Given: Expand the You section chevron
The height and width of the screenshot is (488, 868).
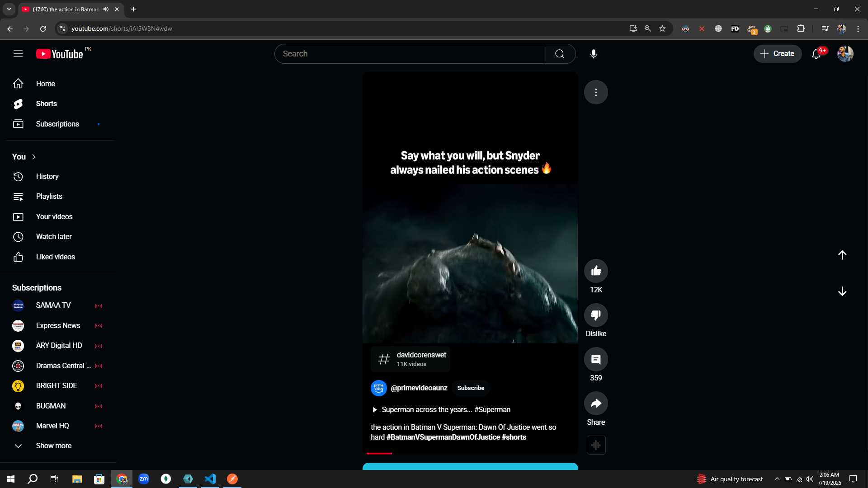Looking at the screenshot, I should pos(34,157).
